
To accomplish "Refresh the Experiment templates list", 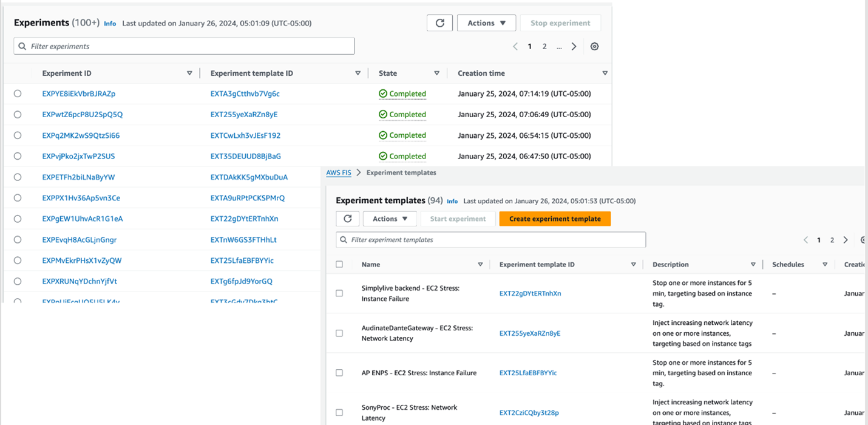I will (x=347, y=219).
